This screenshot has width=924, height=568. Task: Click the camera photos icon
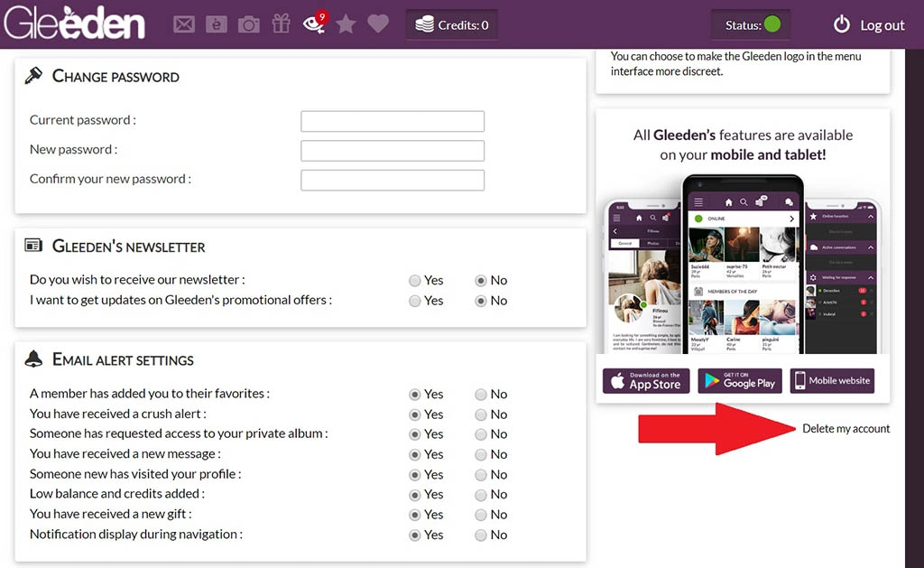point(248,25)
